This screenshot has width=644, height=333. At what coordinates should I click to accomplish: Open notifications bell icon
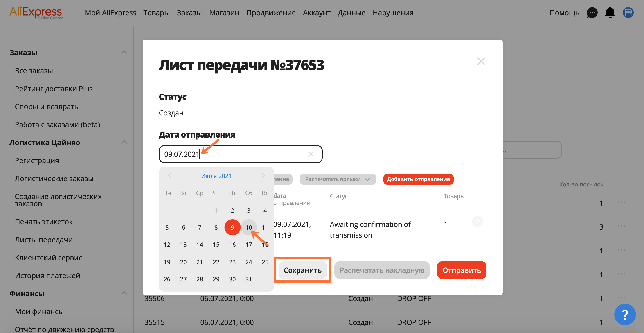(610, 13)
